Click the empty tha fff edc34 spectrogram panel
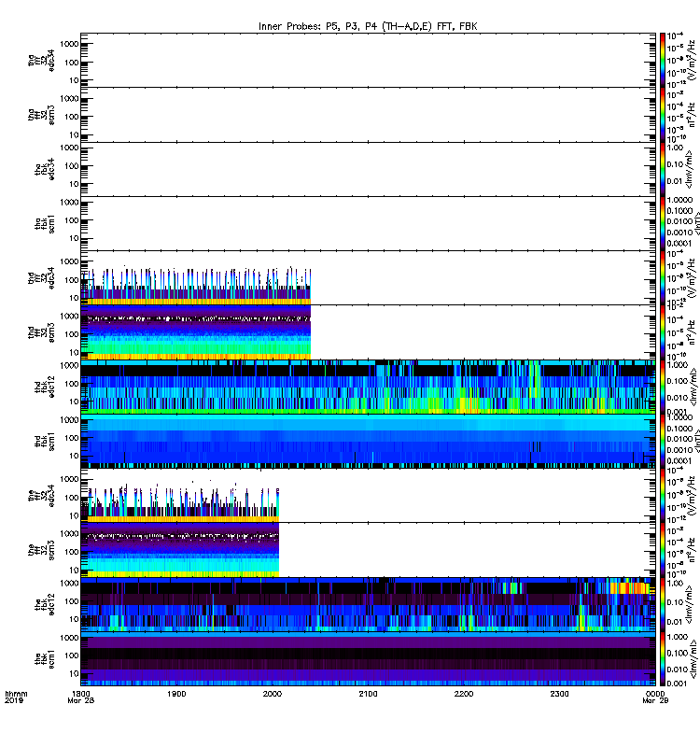Image resolution: width=700 pixels, height=747 pixels. [x=368, y=60]
